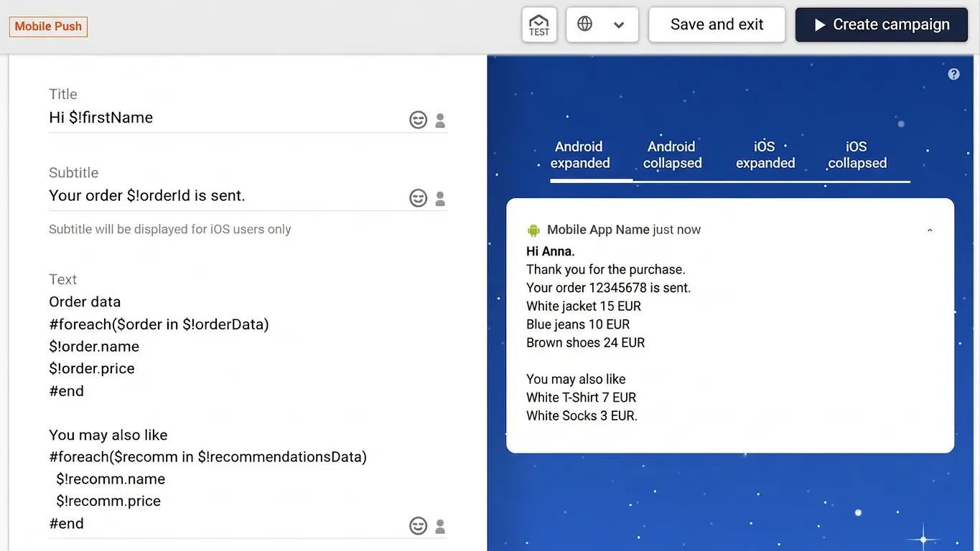This screenshot has height=551, width=980.
Task: Click the Text field at 'Order data'
Action: [x=85, y=302]
